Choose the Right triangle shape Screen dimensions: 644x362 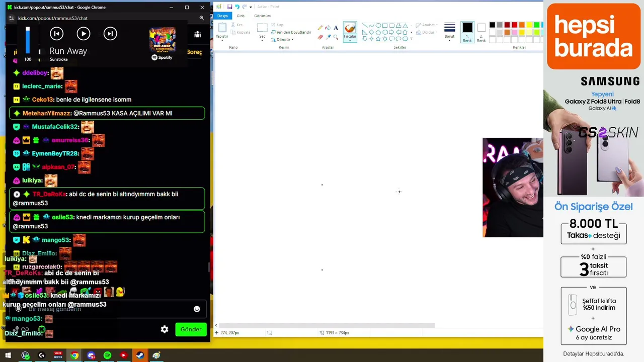pyautogui.click(x=365, y=32)
